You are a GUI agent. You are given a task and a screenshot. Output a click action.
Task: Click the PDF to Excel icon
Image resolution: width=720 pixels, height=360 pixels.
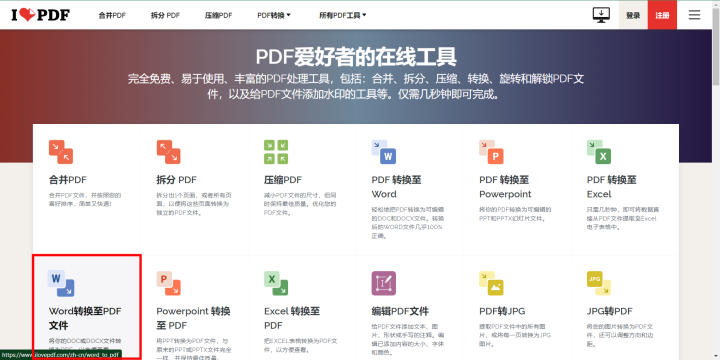point(599,152)
